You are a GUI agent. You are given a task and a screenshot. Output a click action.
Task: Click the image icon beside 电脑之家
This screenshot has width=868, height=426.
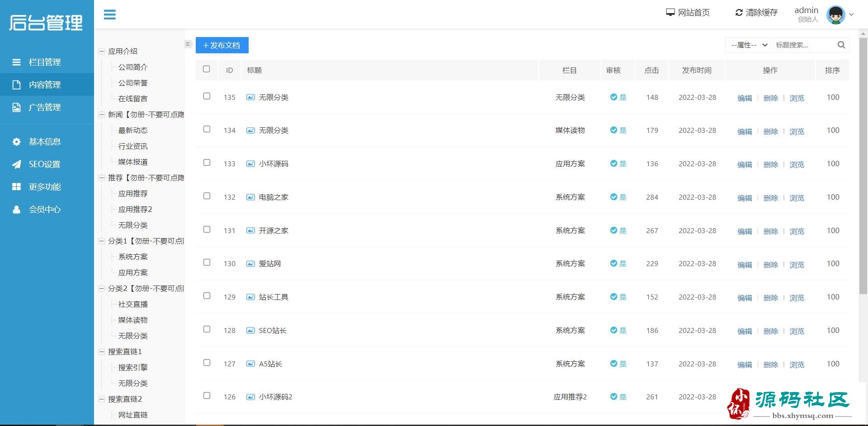tap(250, 197)
